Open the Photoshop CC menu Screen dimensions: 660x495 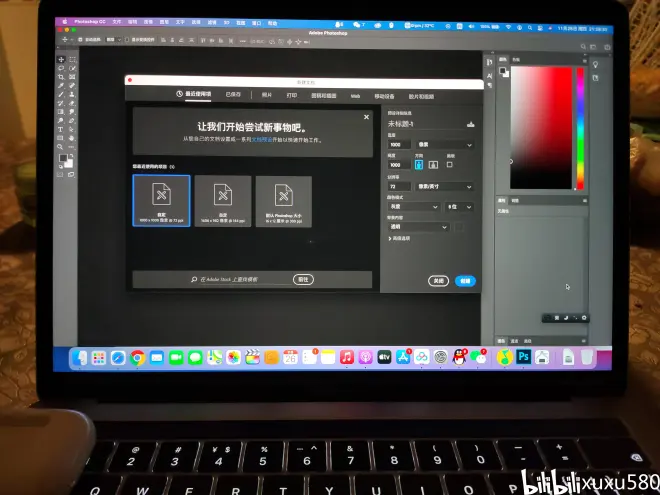pos(90,21)
